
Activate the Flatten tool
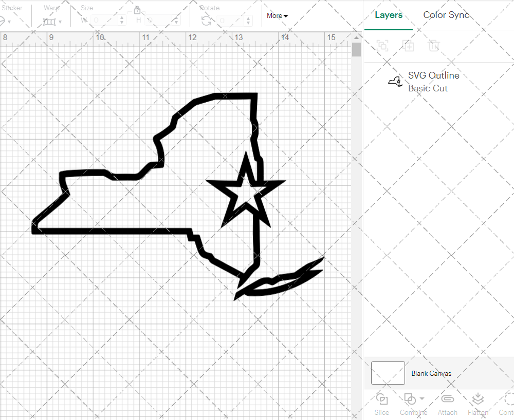(478, 399)
